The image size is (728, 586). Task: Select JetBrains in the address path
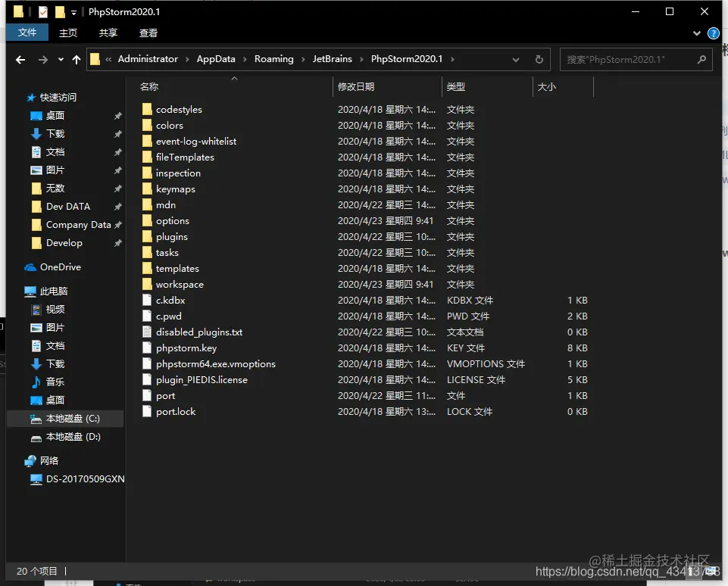pos(332,59)
